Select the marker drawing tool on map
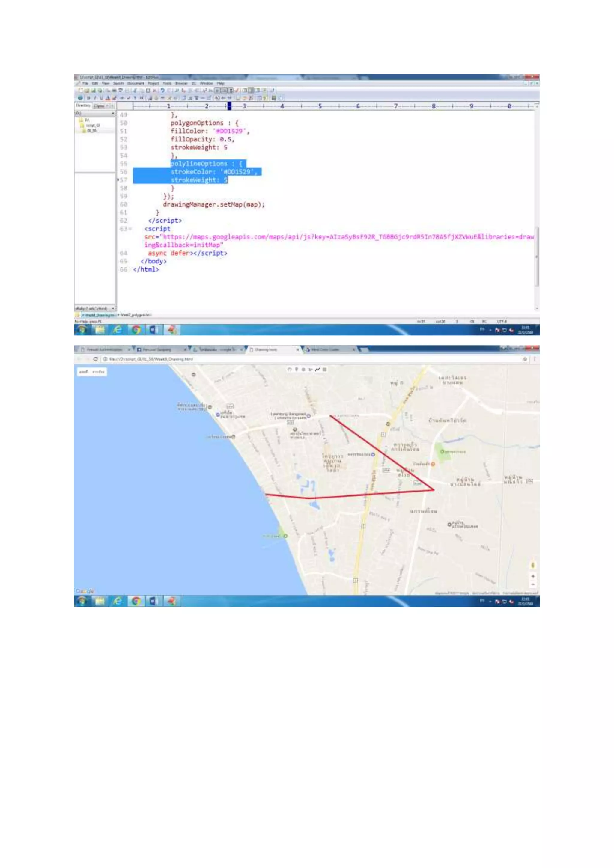The width and height of the screenshot is (614, 868). click(x=297, y=369)
